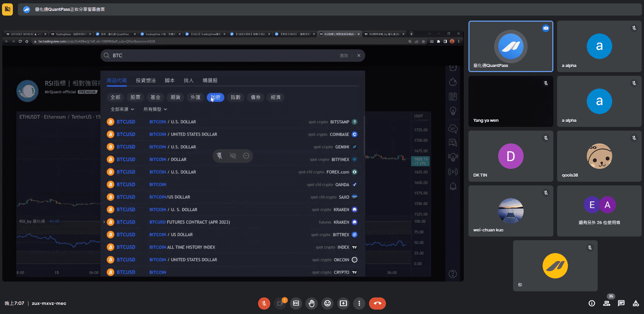Open the notifications bell in the sidebar
644x314 pixels.
point(453,186)
